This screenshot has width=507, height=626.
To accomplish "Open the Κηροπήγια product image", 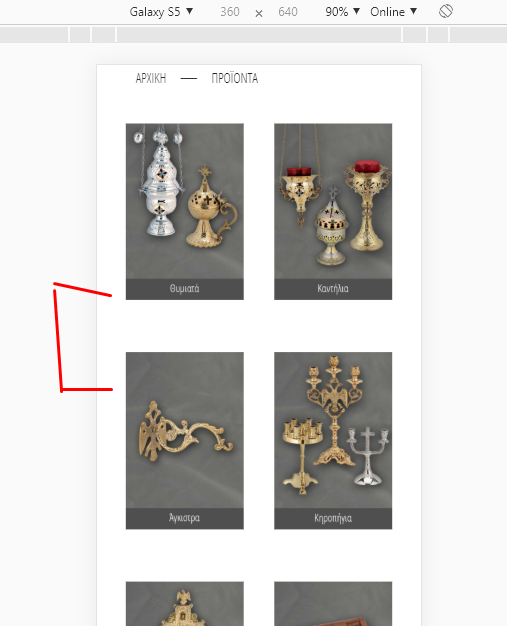I will 333,430.
